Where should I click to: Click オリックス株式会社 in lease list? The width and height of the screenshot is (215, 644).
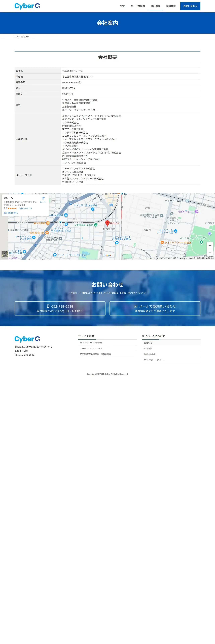73,172
